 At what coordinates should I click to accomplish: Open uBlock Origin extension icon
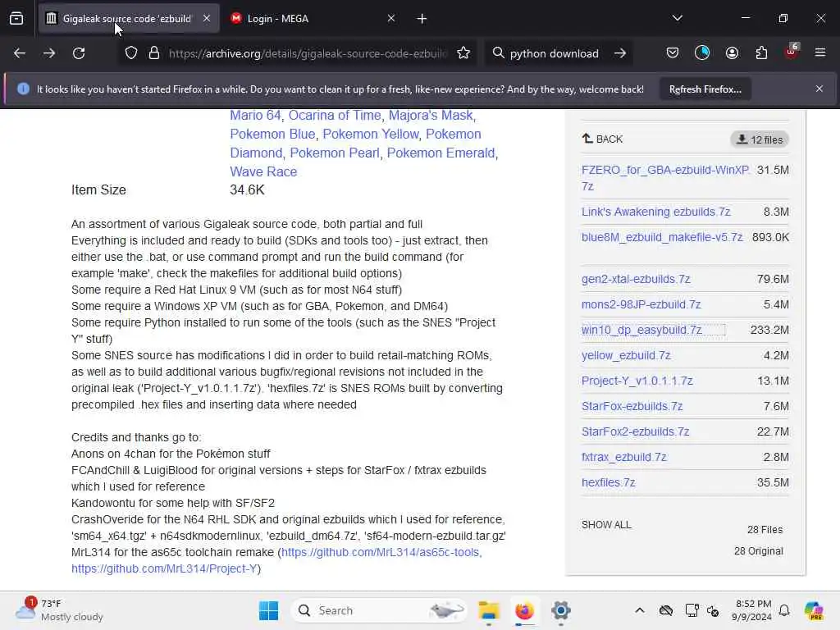792,52
